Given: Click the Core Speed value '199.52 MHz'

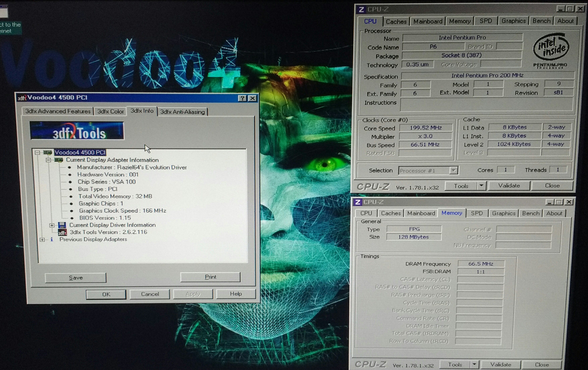Looking at the screenshot, I should 426,128.
